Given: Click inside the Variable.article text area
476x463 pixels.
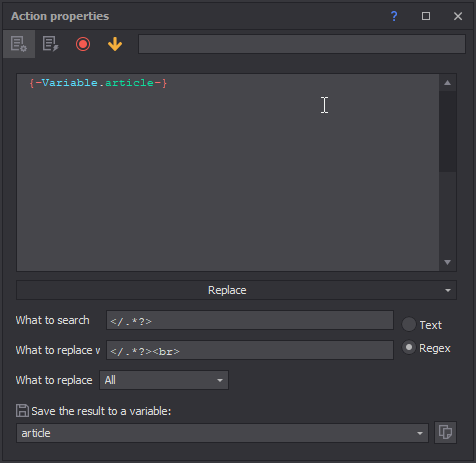Looking at the screenshot, I should 228,173.
